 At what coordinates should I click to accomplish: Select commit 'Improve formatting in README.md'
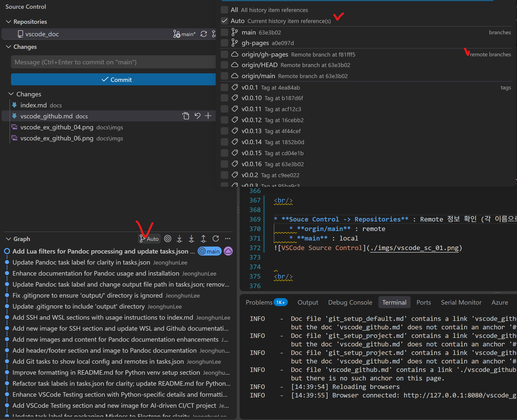(x=106, y=372)
